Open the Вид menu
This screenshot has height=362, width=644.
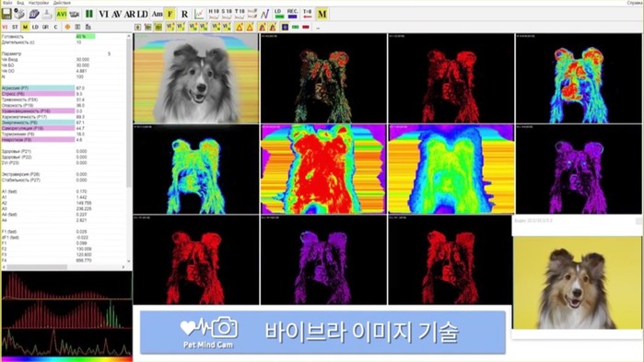[x=20, y=3]
